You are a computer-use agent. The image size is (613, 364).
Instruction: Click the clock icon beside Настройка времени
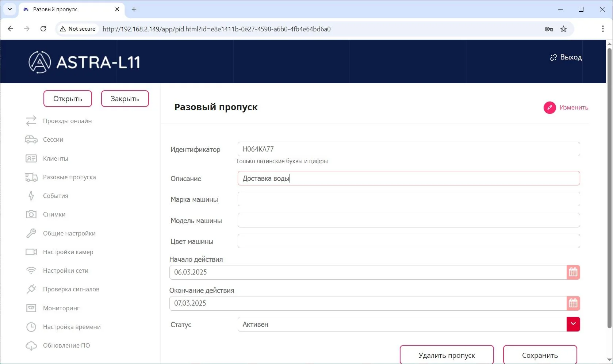pos(31,327)
